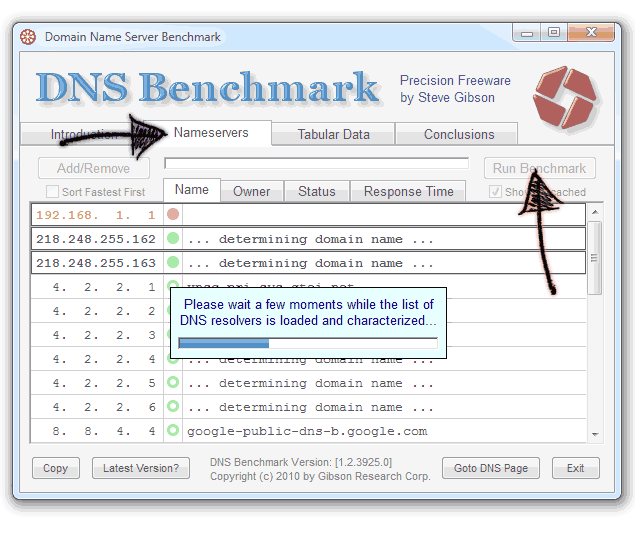Click the ring status icon for 4.2.2.6
The image size is (635, 534).
coord(173,406)
